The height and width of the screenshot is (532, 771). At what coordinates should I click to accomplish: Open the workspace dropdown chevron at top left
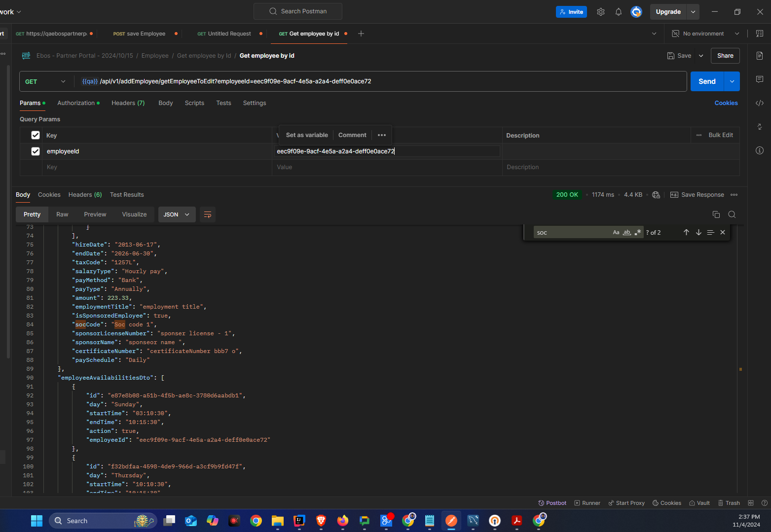[19, 12]
